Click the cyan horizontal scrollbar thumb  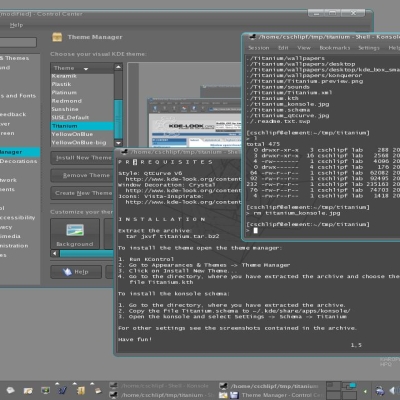87,254
